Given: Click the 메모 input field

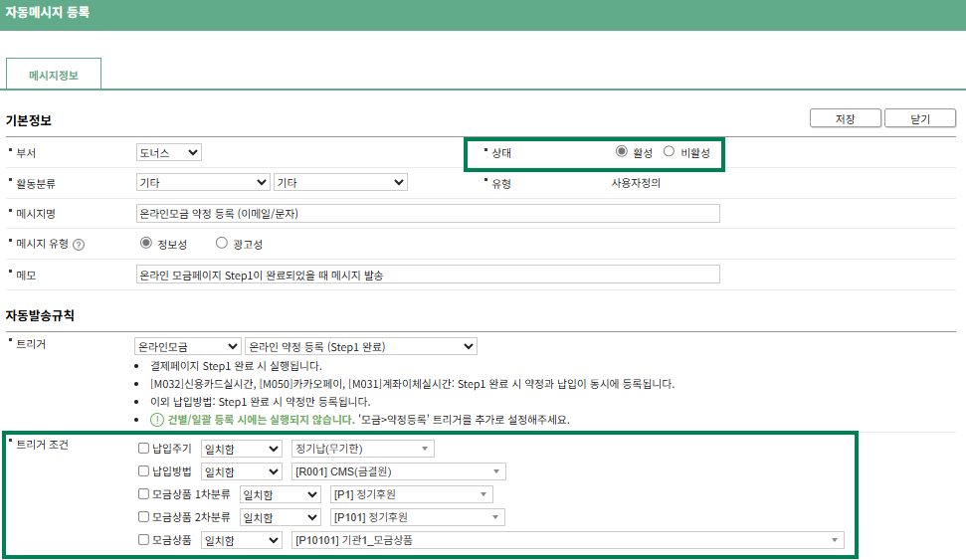Looking at the screenshot, I should [428, 275].
